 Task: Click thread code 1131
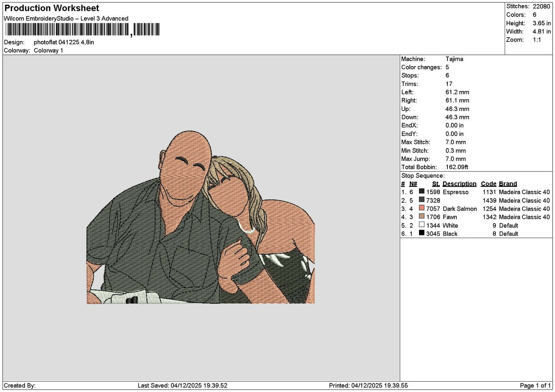pyautogui.click(x=489, y=192)
